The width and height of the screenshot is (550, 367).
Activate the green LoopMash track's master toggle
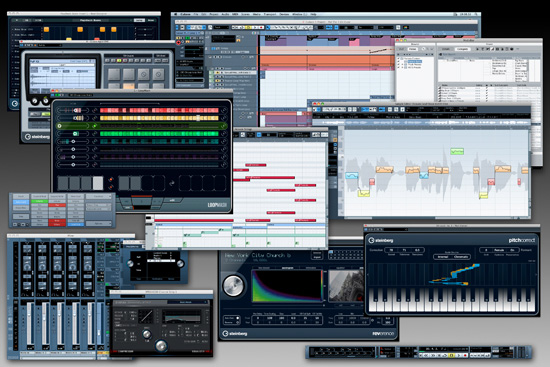(60, 126)
